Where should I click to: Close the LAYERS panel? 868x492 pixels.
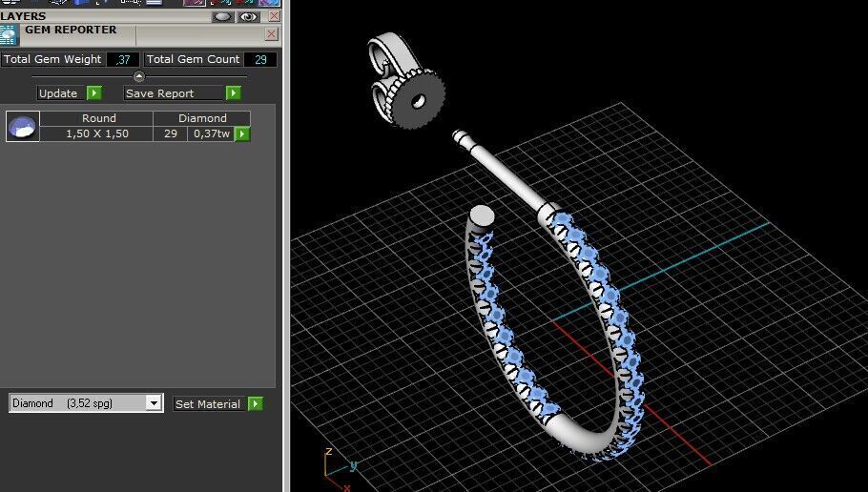pyautogui.click(x=274, y=16)
